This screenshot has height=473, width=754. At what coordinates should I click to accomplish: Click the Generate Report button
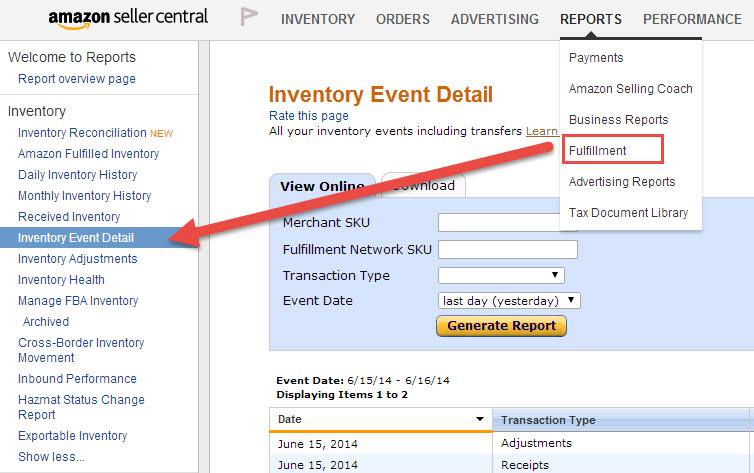[x=502, y=326]
